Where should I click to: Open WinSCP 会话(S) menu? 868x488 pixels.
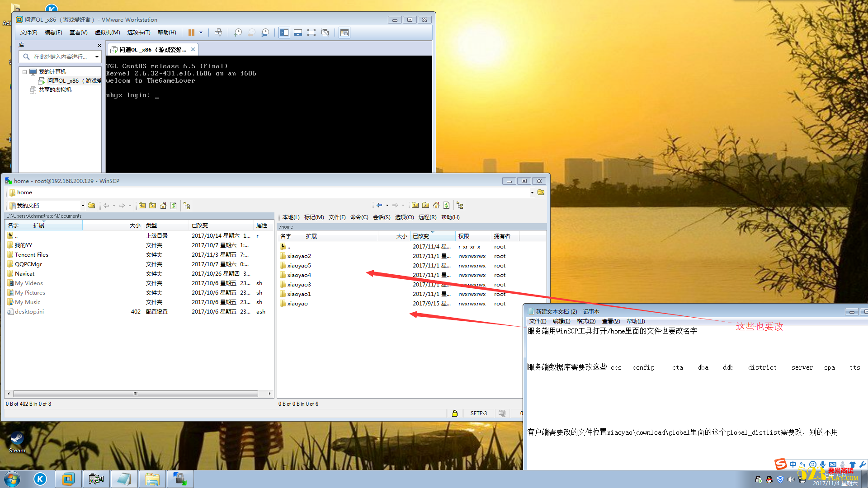[382, 217]
